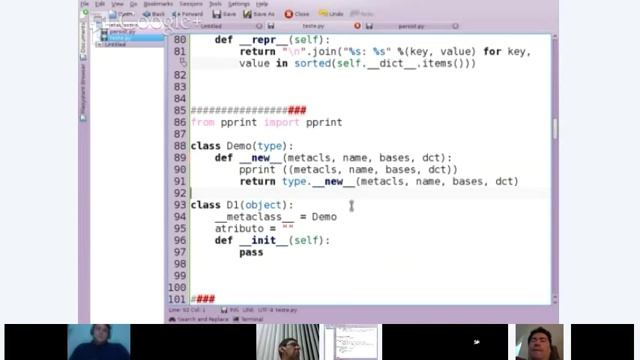The width and height of the screenshot is (640, 360).
Task: Click line number 88 in the gutter
Action: click(x=180, y=146)
